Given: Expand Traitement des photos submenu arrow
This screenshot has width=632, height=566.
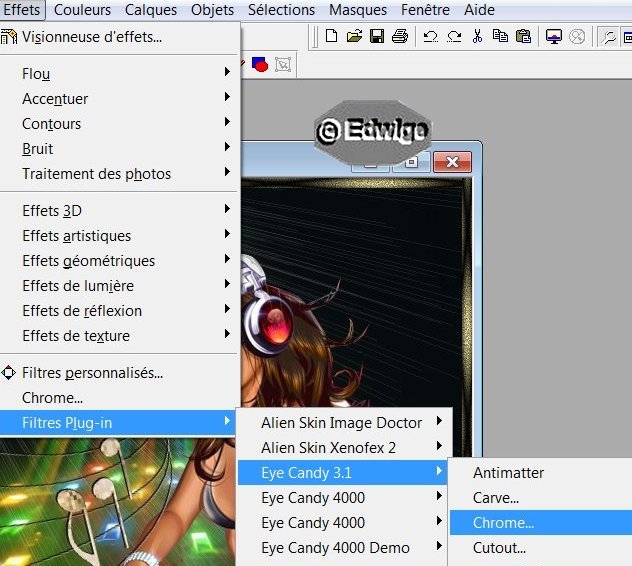Looking at the screenshot, I should coord(227,172).
